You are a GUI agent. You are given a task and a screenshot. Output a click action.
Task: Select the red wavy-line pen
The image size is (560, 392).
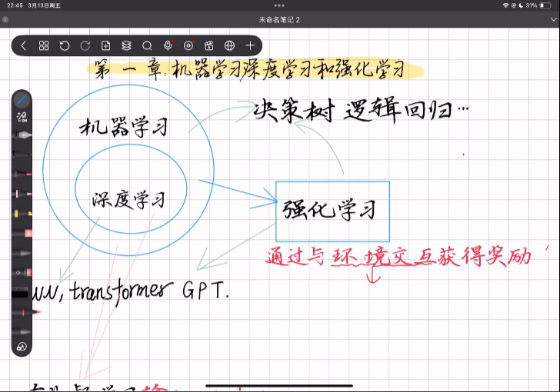pos(22,174)
